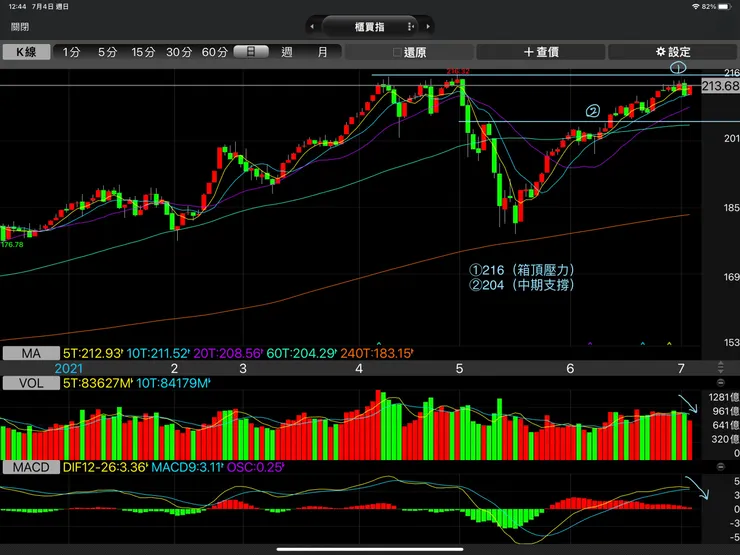740x555 pixels.
Task: Click the 5T:212.93 moving average value
Action: pos(93,353)
